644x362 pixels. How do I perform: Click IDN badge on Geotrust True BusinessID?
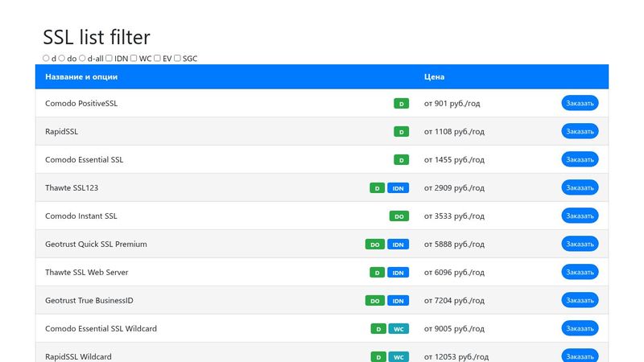398,300
